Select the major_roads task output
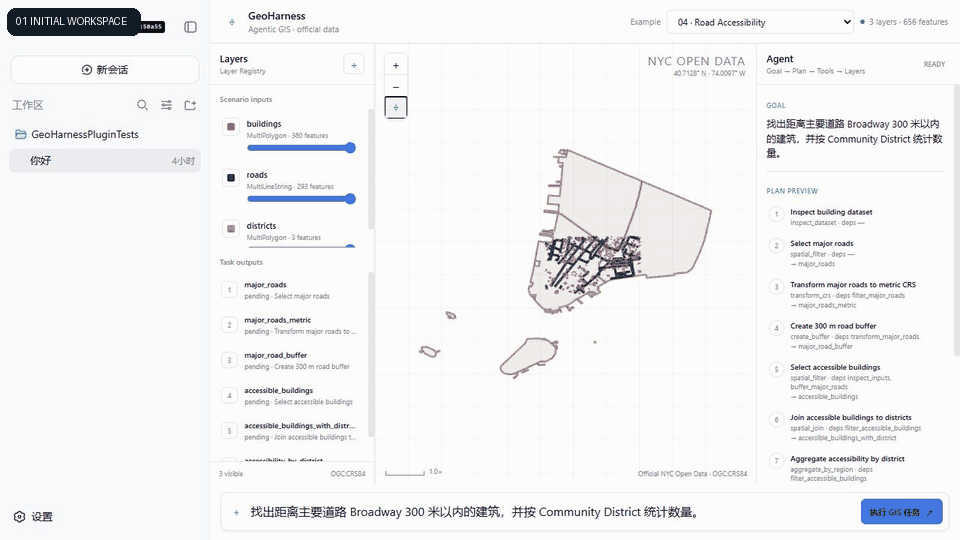Viewport: 960px width, 540px height. coord(290,290)
